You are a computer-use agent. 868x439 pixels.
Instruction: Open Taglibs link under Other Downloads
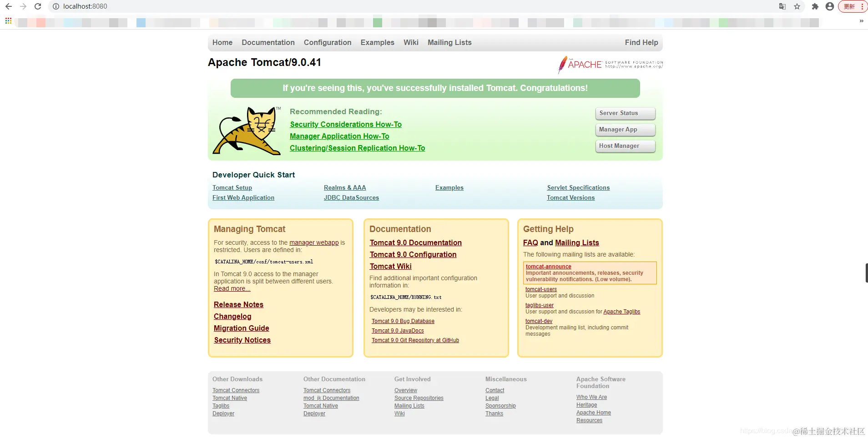click(221, 406)
